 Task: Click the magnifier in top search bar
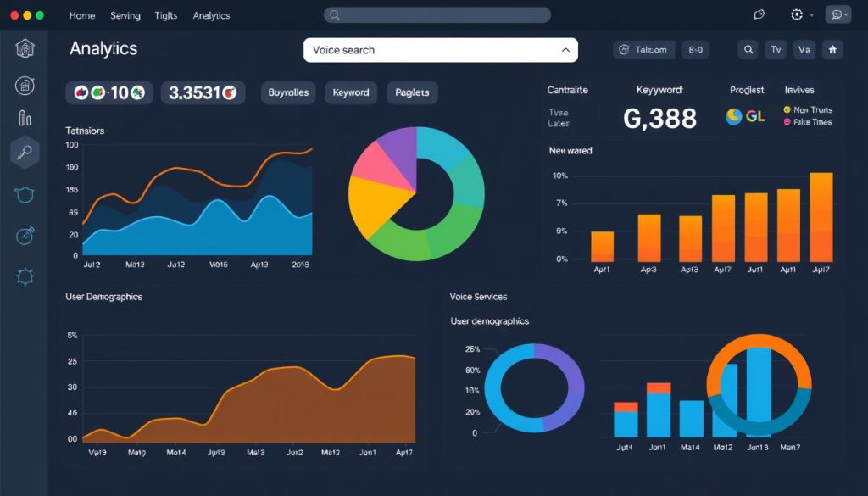pos(334,15)
